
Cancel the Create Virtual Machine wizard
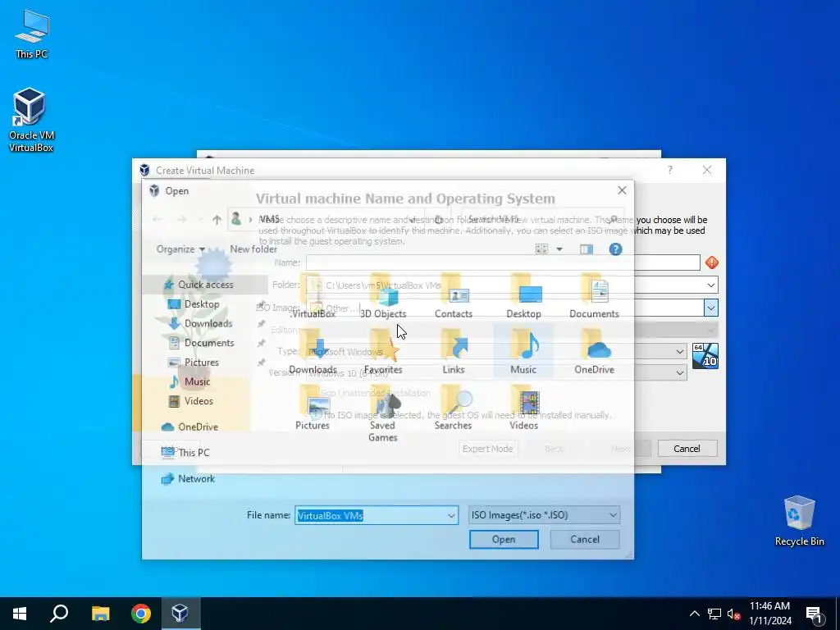687,449
